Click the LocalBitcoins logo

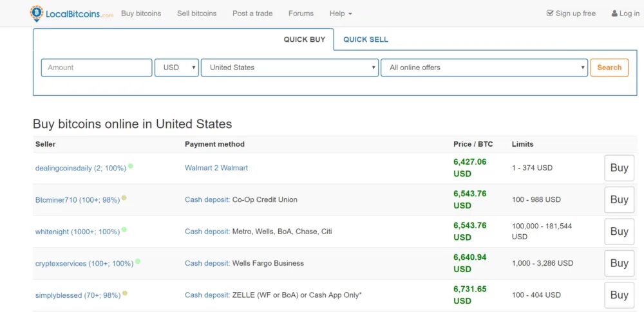[71, 14]
